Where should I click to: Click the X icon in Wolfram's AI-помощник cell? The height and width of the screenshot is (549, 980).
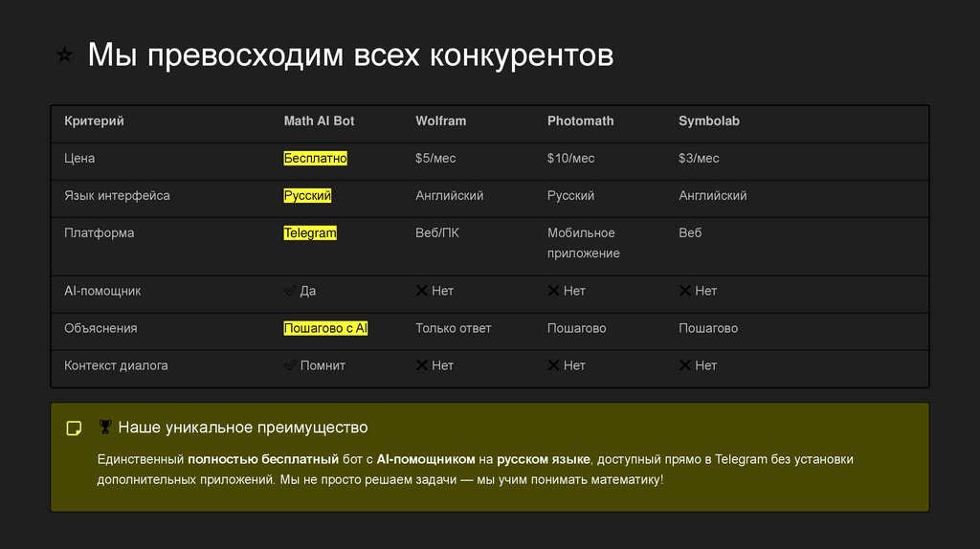422,291
